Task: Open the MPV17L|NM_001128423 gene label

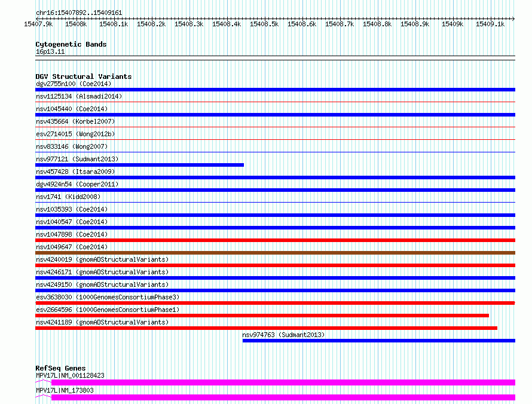Action: 70,375
